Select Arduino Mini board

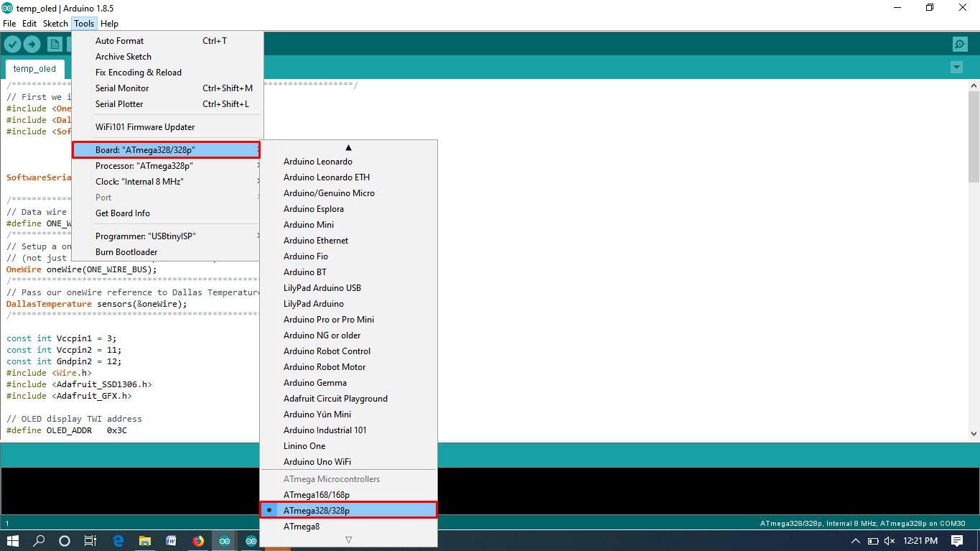[348, 225]
